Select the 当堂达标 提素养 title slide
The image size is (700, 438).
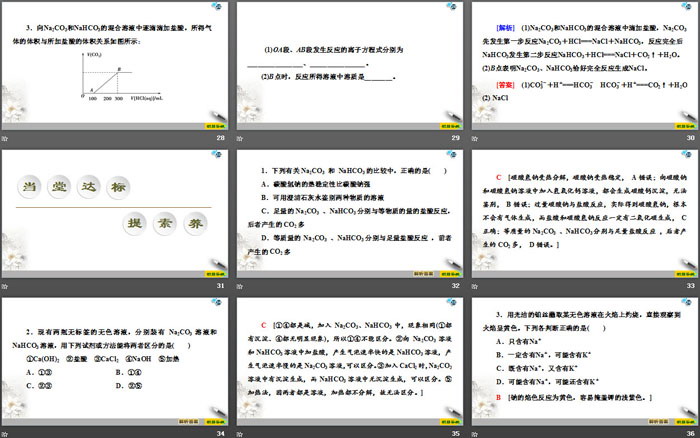point(115,214)
